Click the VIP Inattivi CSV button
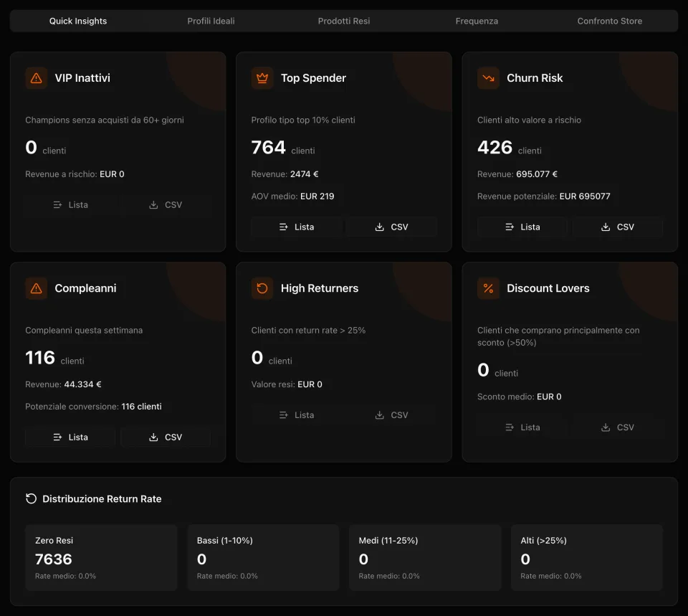 click(x=166, y=205)
